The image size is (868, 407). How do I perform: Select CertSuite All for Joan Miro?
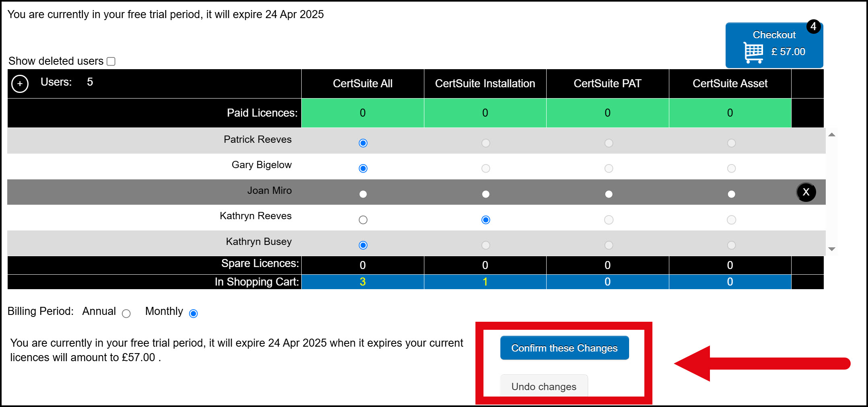pyautogui.click(x=363, y=194)
